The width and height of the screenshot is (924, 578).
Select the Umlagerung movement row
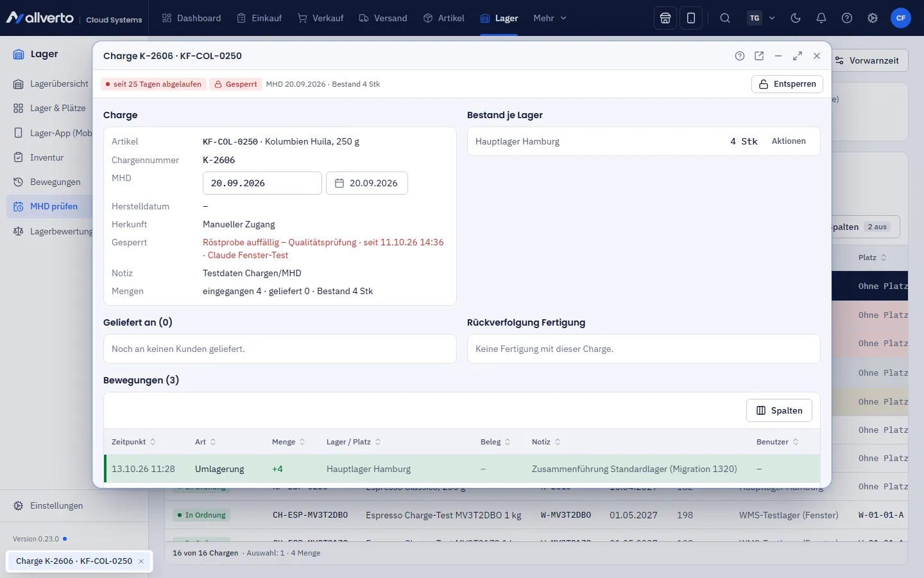[462, 469]
